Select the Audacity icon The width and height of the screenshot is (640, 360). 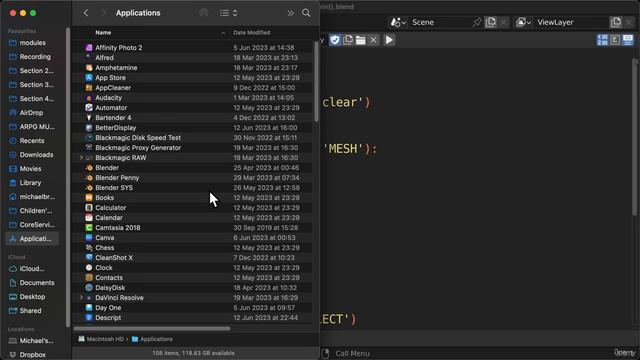click(x=89, y=98)
